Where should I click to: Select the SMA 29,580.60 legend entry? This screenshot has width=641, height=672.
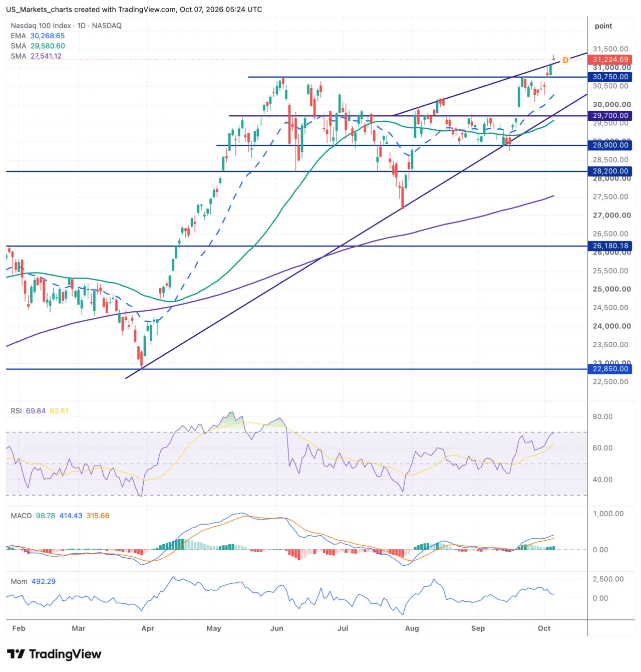[38, 46]
